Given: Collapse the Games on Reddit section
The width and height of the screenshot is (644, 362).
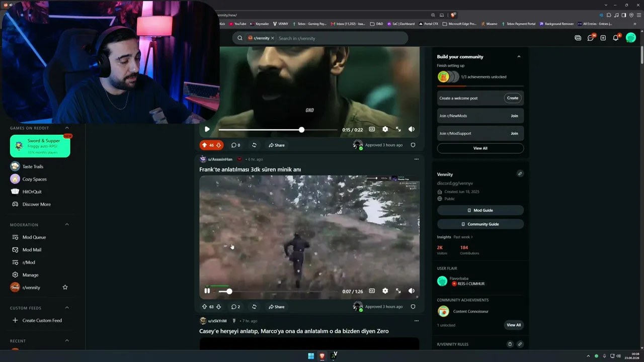Looking at the screenshot, I should (x=67, y=128).
